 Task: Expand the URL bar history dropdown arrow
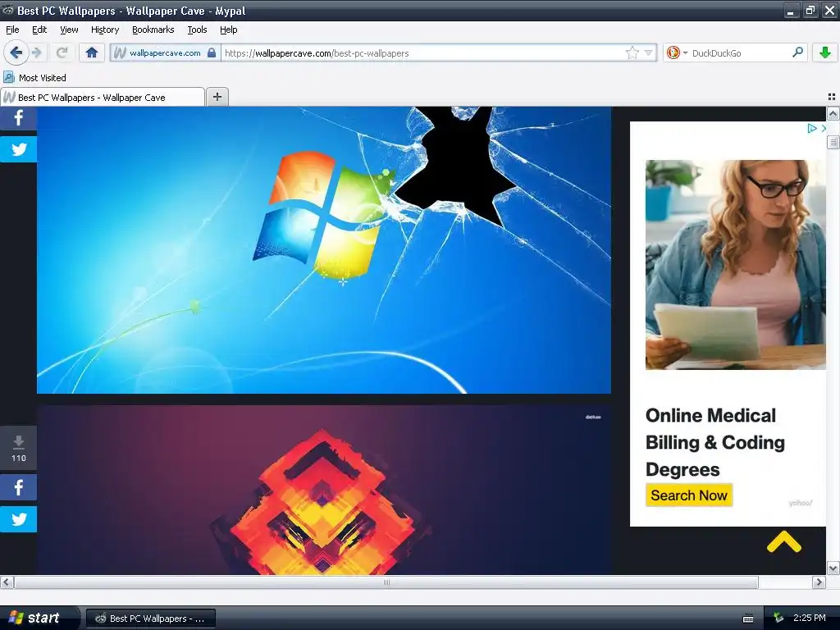tap(648, 52)
